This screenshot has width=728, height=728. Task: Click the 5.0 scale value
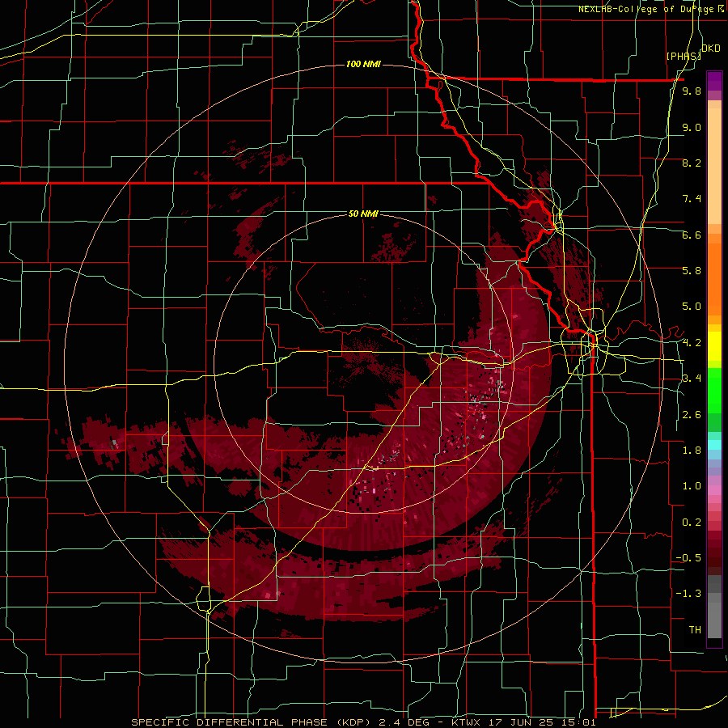click(x=692, y=307)
